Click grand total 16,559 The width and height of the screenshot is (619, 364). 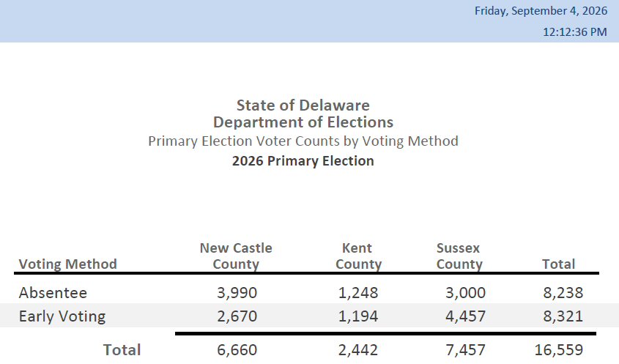coord(559,350)
